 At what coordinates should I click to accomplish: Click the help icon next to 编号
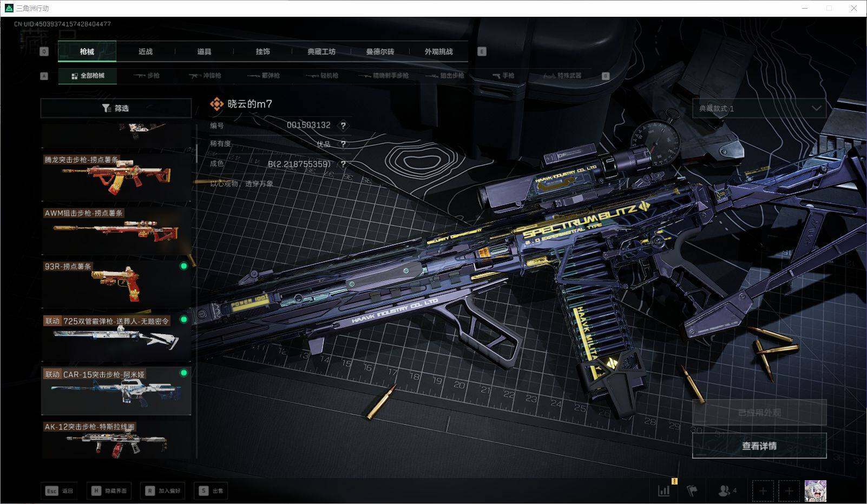point(343,125)
